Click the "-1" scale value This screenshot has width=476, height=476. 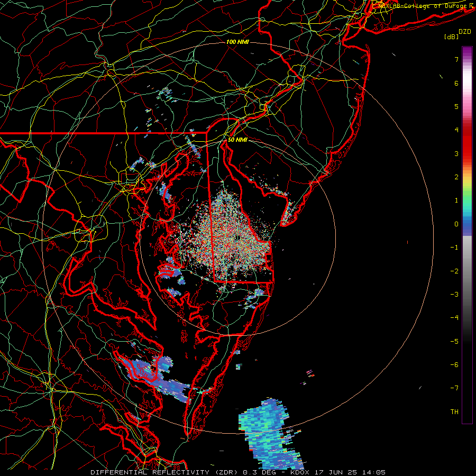click(x=454, y=248)
